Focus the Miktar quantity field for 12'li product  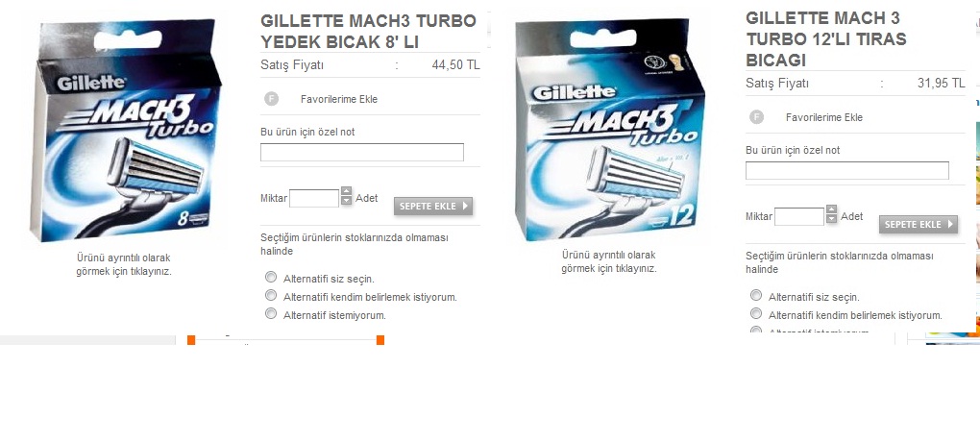pos(799,217)
